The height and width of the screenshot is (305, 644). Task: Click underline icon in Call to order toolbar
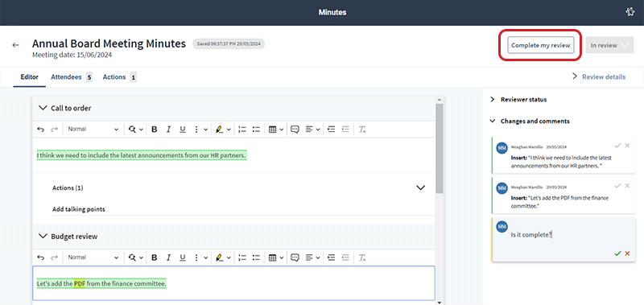(x=183, y=130)
